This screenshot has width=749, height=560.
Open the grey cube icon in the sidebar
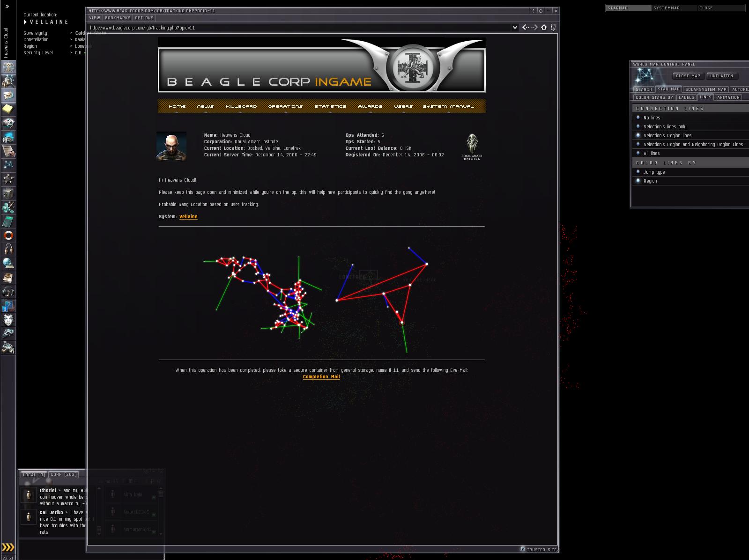coord(8,193)
